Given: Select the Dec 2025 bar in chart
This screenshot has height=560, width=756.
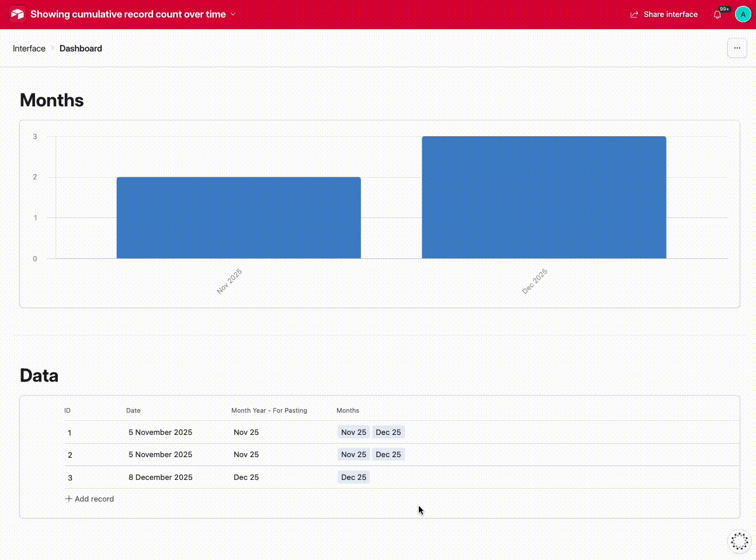Looking at the screenshot, I should click(x=544, y=197).
